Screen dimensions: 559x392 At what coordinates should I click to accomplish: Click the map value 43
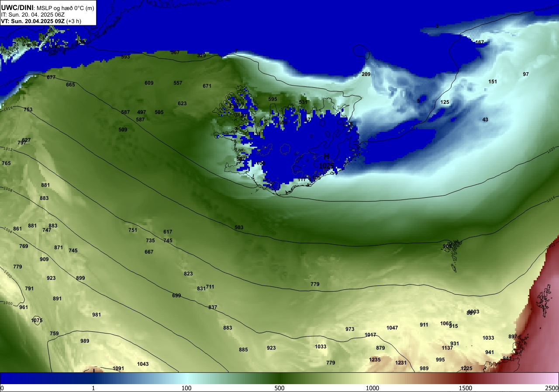pyautogui.click(x=485, y=120)
